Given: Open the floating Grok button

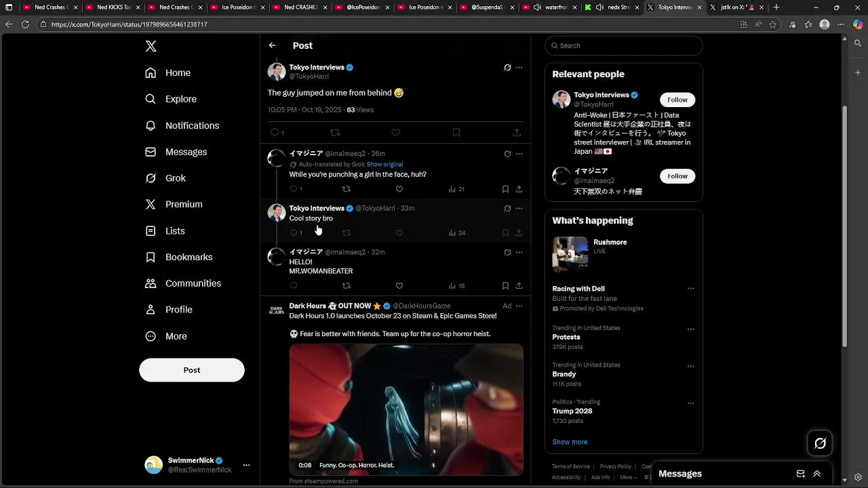Looking at the screenshot, I should tap(820, 443).
